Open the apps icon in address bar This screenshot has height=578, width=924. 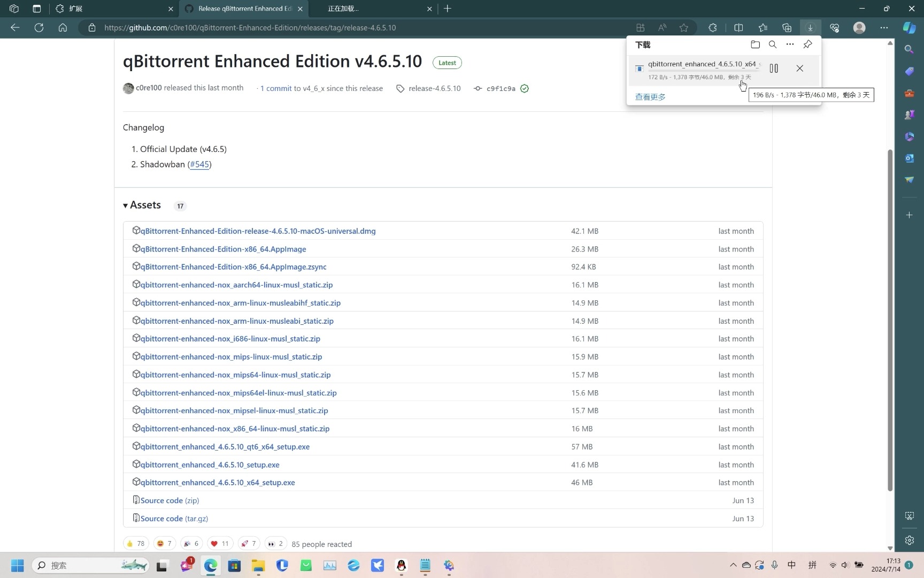tap(640, 28)
